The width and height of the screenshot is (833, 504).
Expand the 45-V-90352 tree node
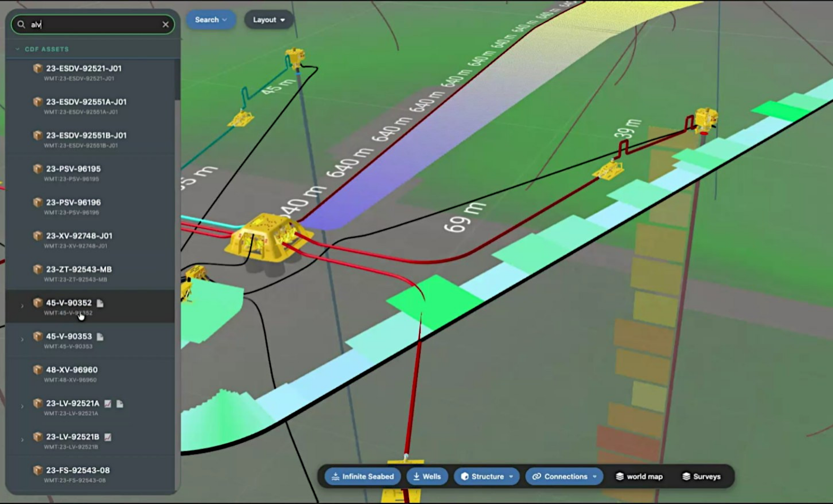pyautogui.click(x=22, y=306)
